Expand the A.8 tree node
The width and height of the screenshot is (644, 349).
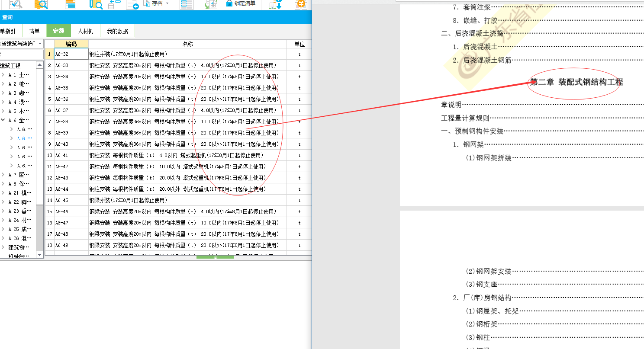click(x=3, y=184)
